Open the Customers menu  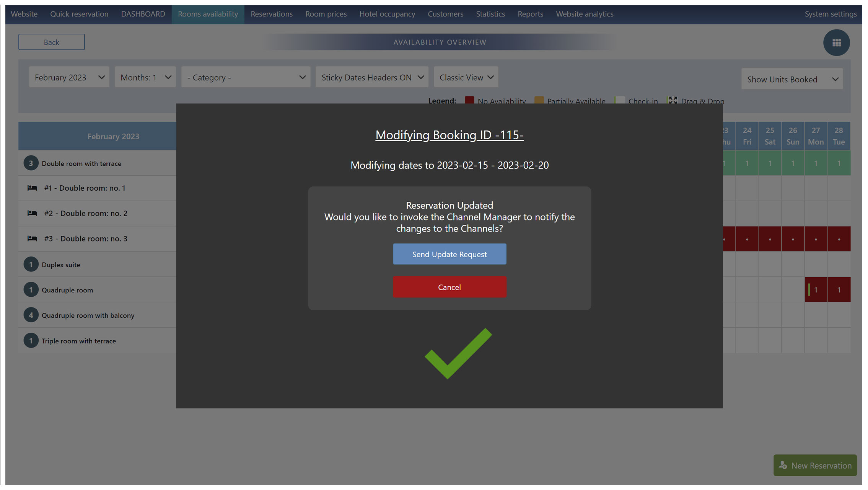pyautogui.click(x=445, y=14)
